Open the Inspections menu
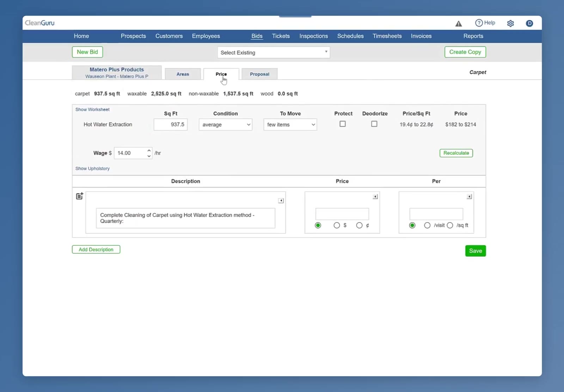 [314, 36]
